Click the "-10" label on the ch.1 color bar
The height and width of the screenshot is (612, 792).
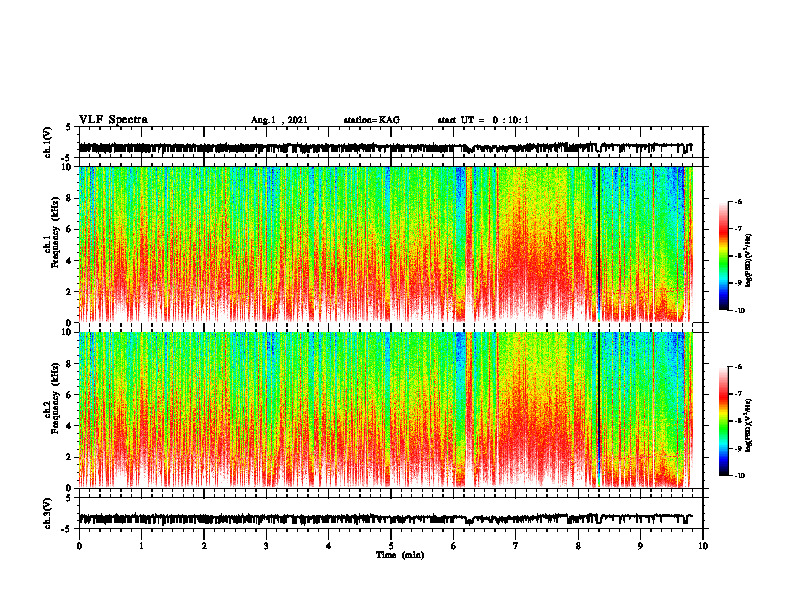(x=739, y=311)
